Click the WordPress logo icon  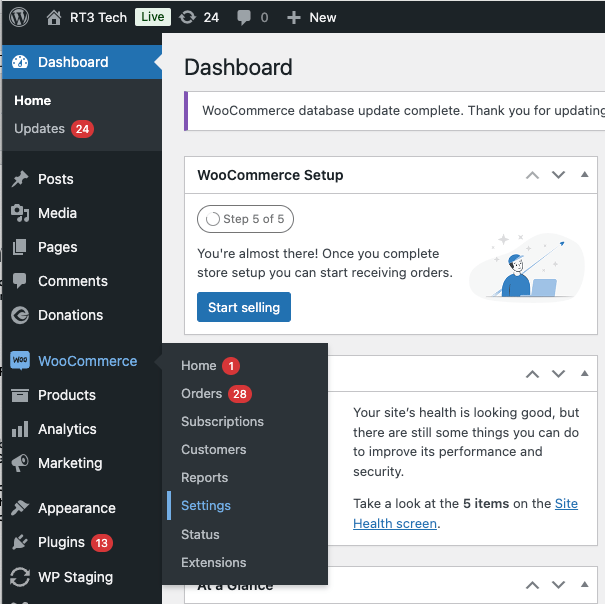(x=20, y=17)
